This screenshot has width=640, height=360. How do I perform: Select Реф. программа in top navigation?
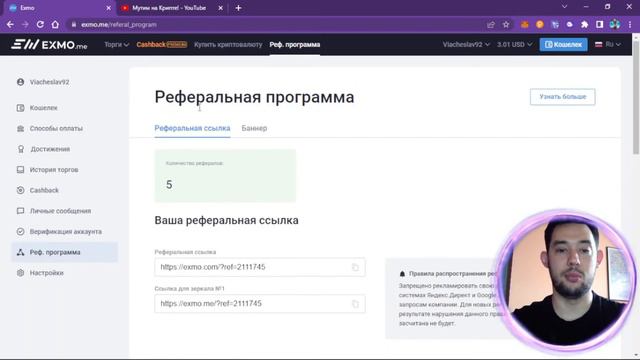click(295, 44)
